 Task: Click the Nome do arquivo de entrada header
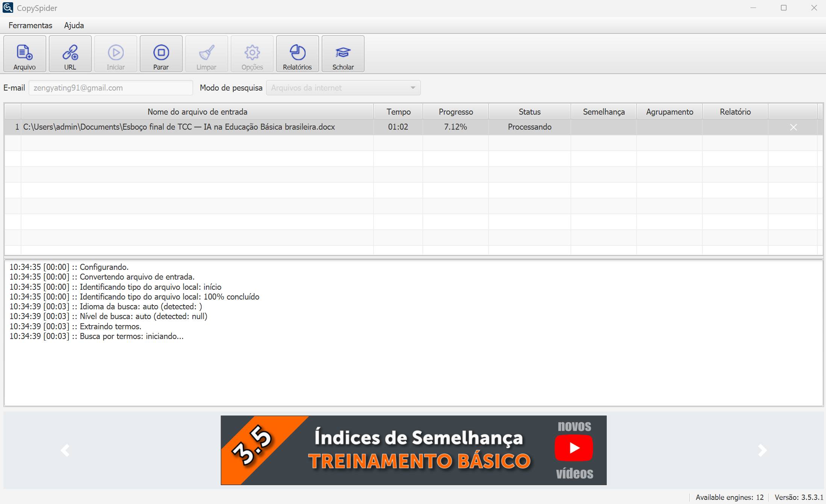tap(197, 112)
